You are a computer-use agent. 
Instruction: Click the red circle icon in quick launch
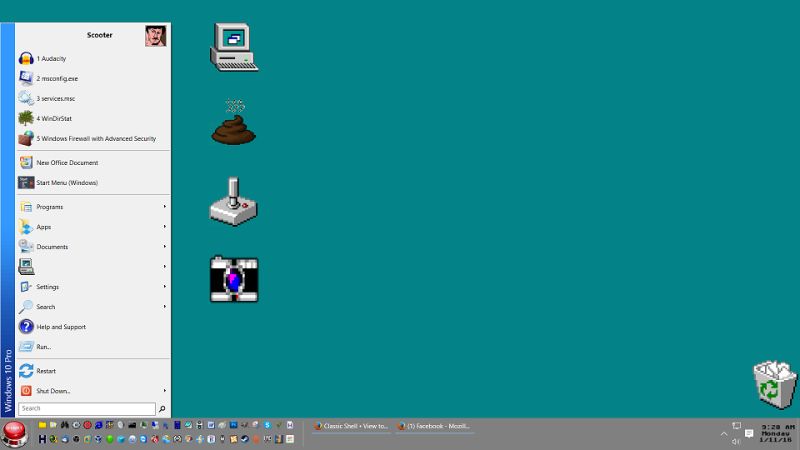(x=87, y=425)
